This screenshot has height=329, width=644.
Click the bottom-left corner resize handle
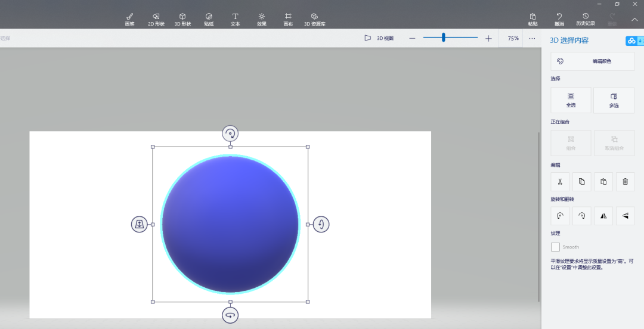coord(153,302)
